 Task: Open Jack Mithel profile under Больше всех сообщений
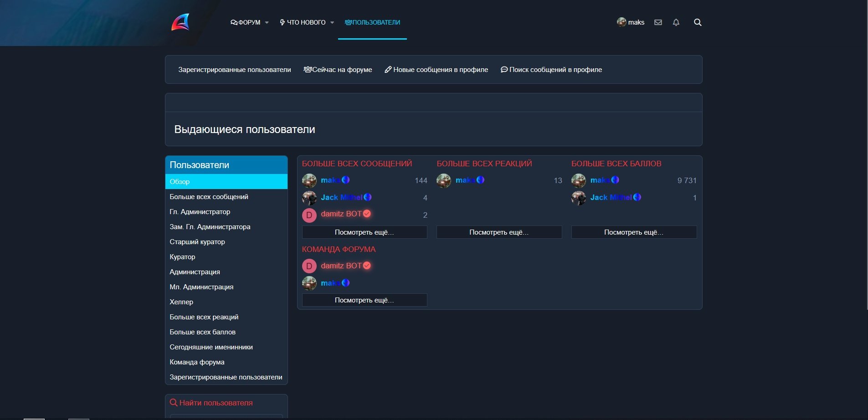(341, 197)
